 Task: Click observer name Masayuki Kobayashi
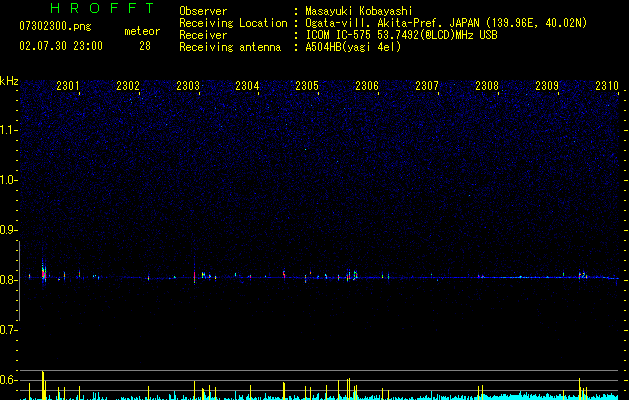pos(359,11)
